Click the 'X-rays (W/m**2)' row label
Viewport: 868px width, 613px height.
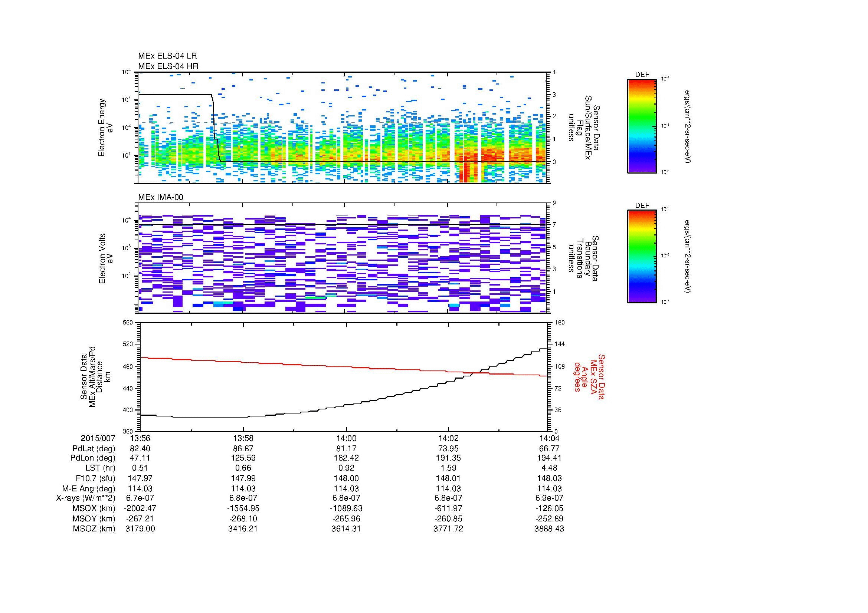(85, 498)
